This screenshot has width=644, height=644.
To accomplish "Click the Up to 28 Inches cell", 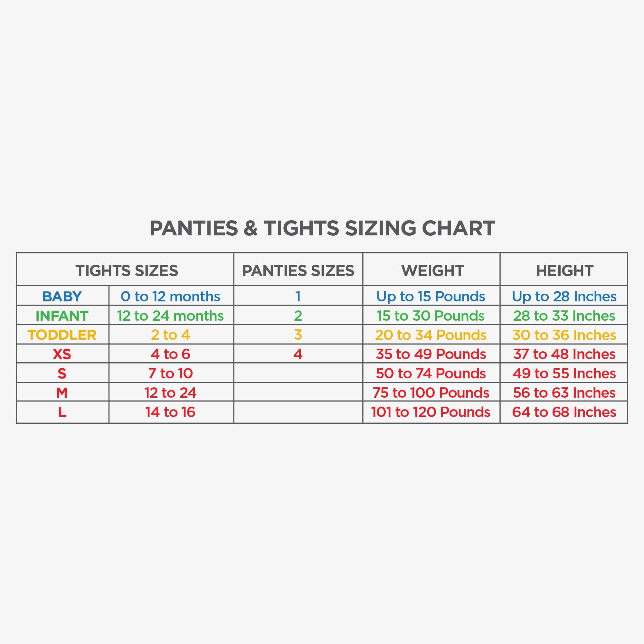I will [564, 296].
